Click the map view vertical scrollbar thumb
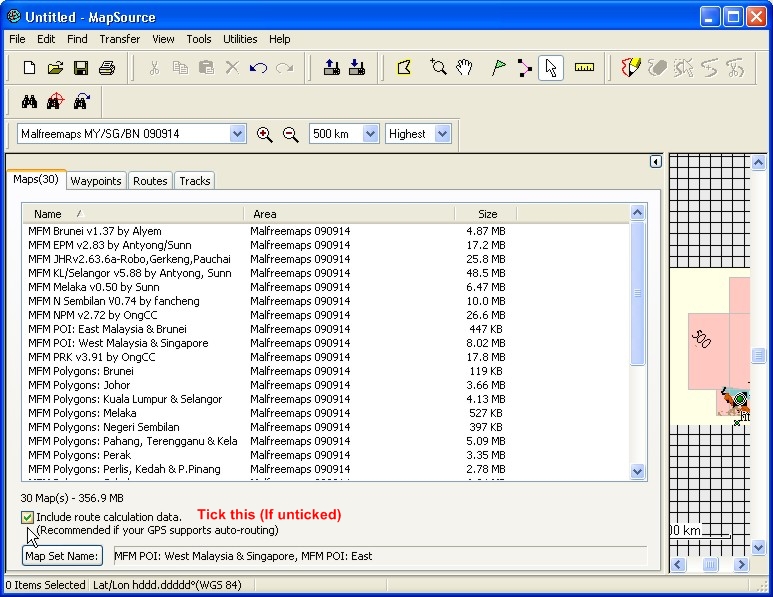The height and width of the screenshot is (597, 773). [x=758, y=354]
